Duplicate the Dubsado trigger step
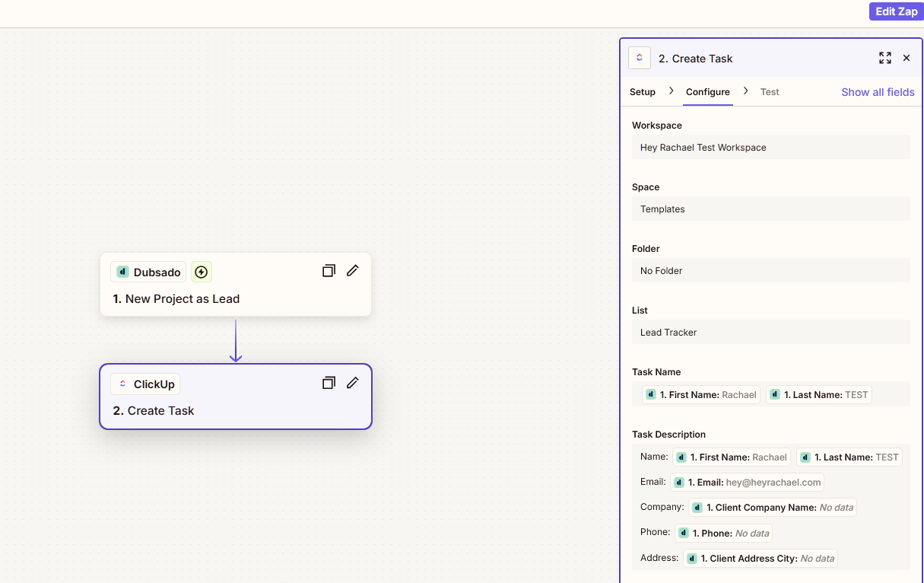The height and width of the screenshot is (583, 924). (x=329, y=271)
